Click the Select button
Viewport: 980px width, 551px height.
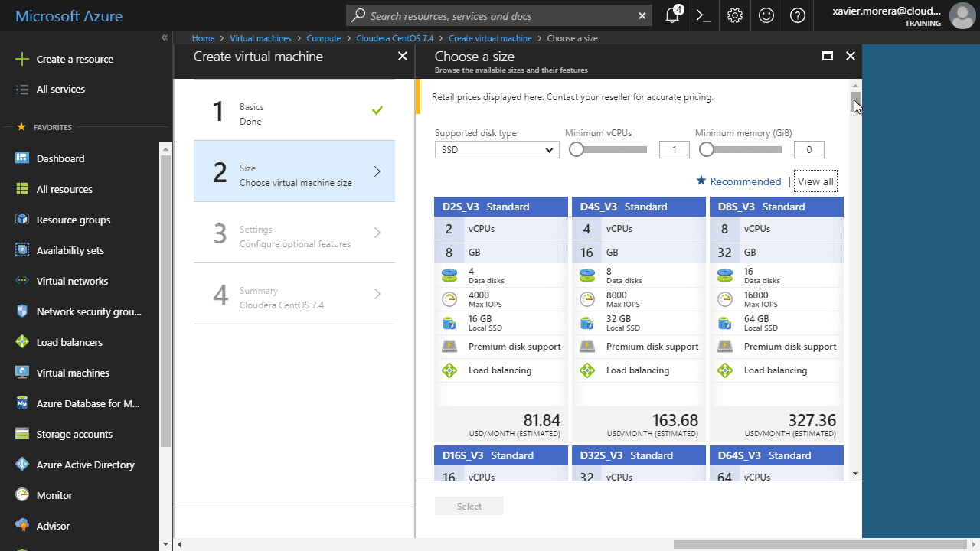pyautogui.click(x=469, y=506)
